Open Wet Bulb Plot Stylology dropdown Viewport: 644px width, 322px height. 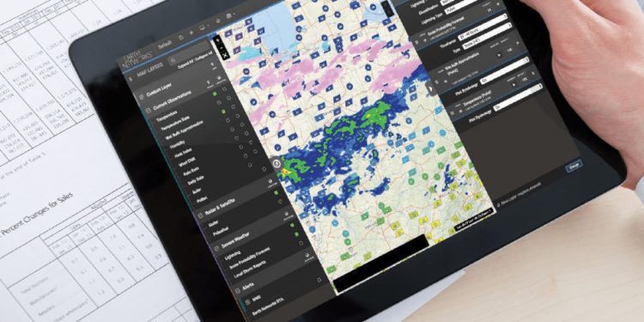505,70
